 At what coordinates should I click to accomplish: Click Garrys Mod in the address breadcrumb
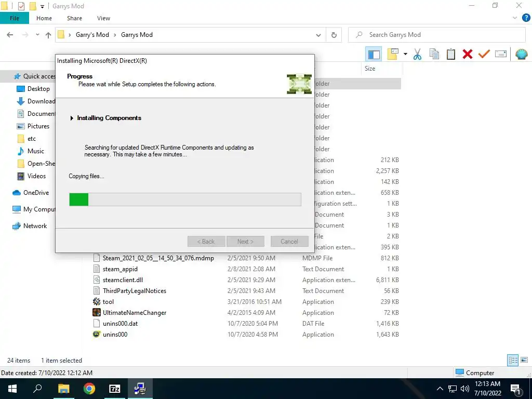137,35
